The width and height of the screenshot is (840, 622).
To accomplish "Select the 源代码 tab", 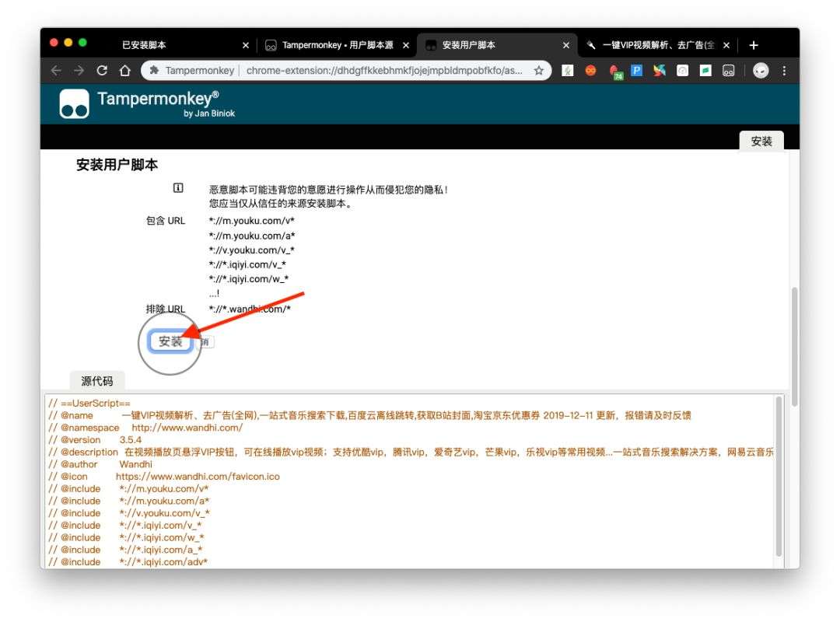I will pyautogui.click(x=97, y=381).
